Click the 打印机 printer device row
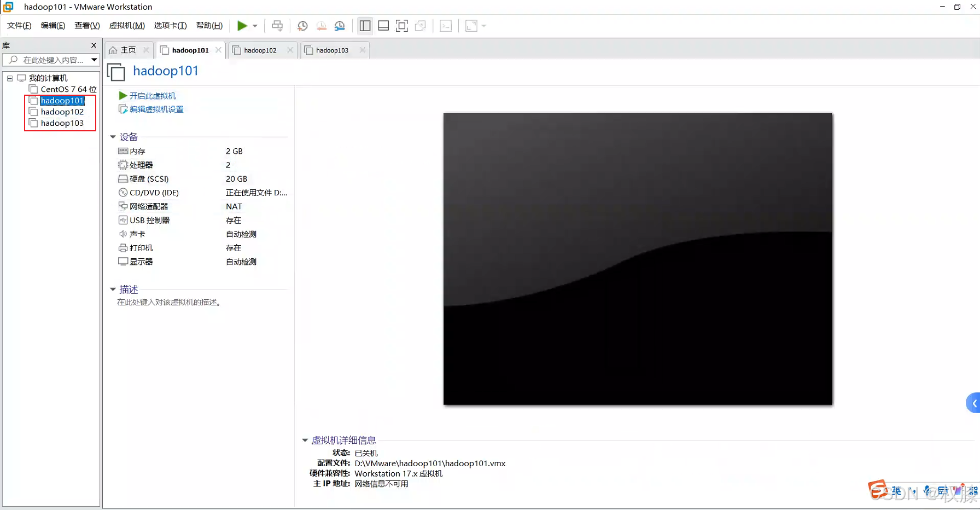980x510 pixels. point(202,248)
